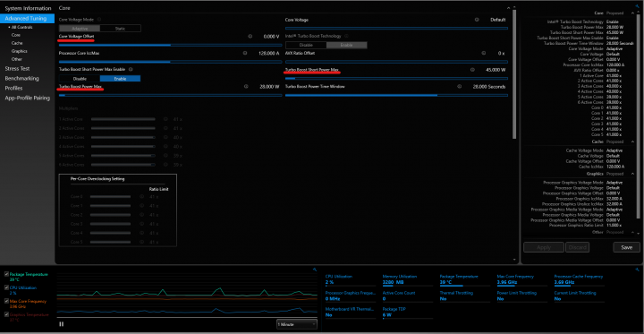Viewport: 644px width, 334px height.
Task: Click the Max Core Frequency 3.96 GHz readout
Action: [521, 279]
